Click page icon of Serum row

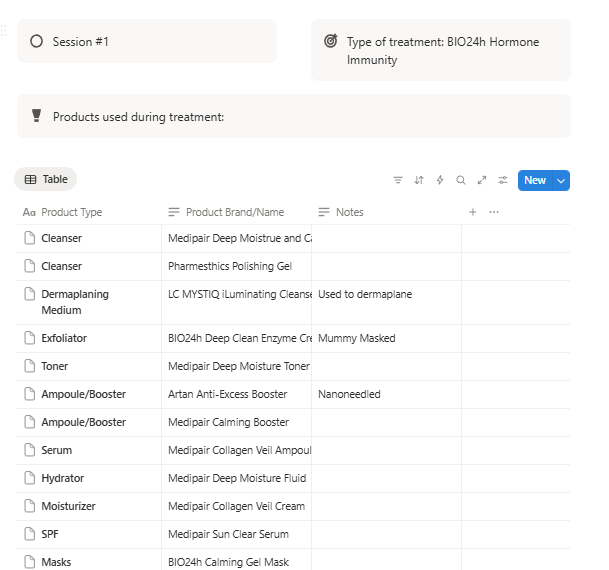[30, 450]
